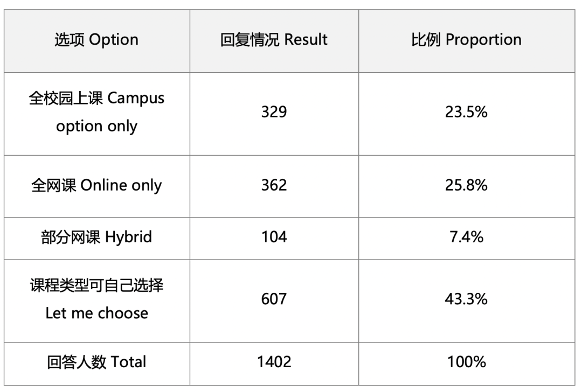This screenshot has height=392, width=582.
Task: Click the 全校园上课 Campus text line
Action: coord(96,99)
